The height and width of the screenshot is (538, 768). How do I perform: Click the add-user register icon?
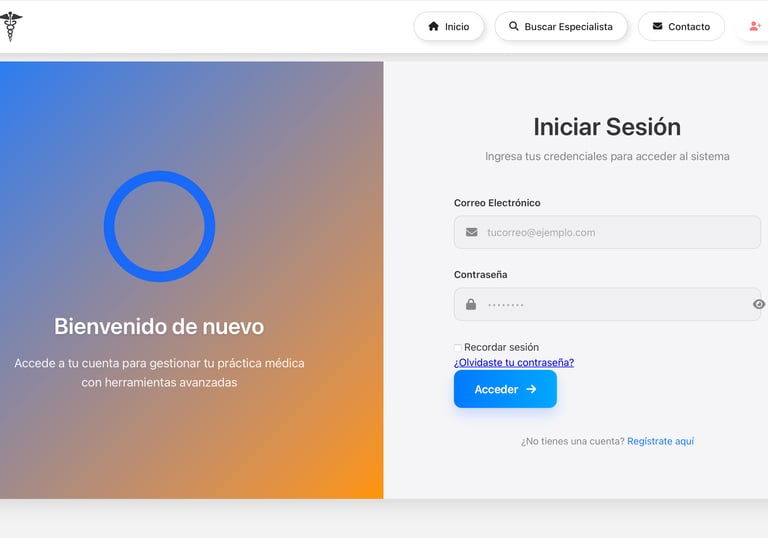pyautogui.click(x=754, y=26)
